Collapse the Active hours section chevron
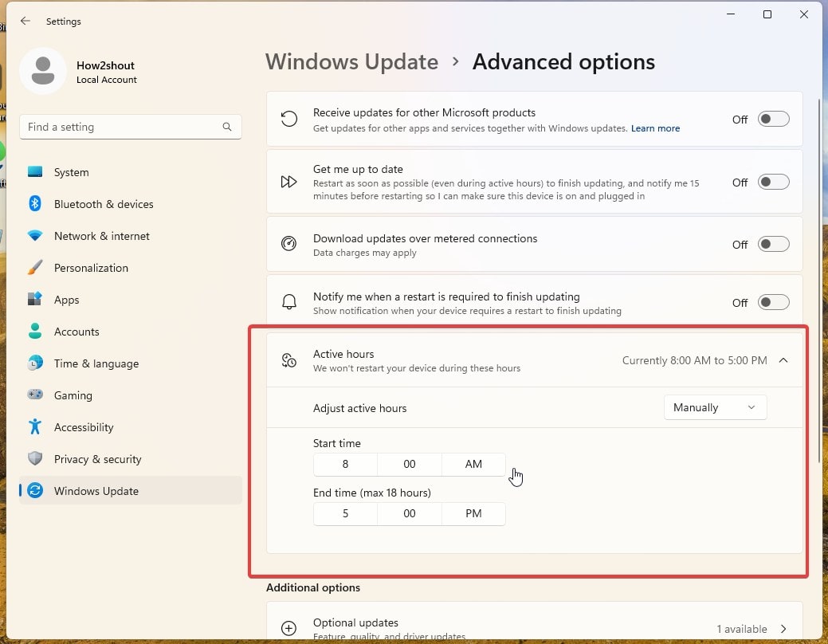This screenshot has height=644, width=828. (x=783, y=360)
